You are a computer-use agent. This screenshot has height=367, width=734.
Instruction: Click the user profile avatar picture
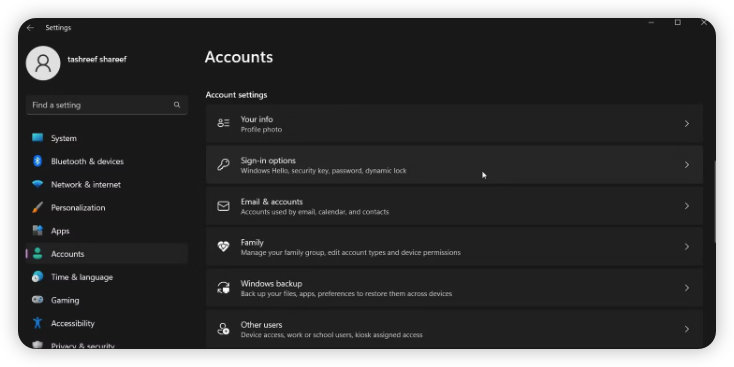coord(43,63)
